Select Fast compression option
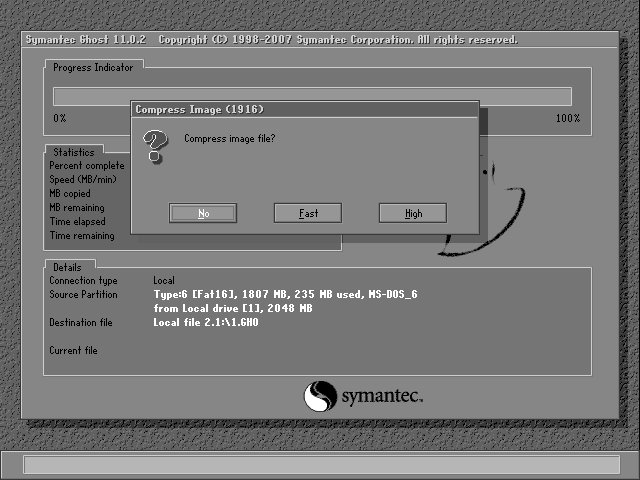Screen dimensions: 640x480 (308, 213)
